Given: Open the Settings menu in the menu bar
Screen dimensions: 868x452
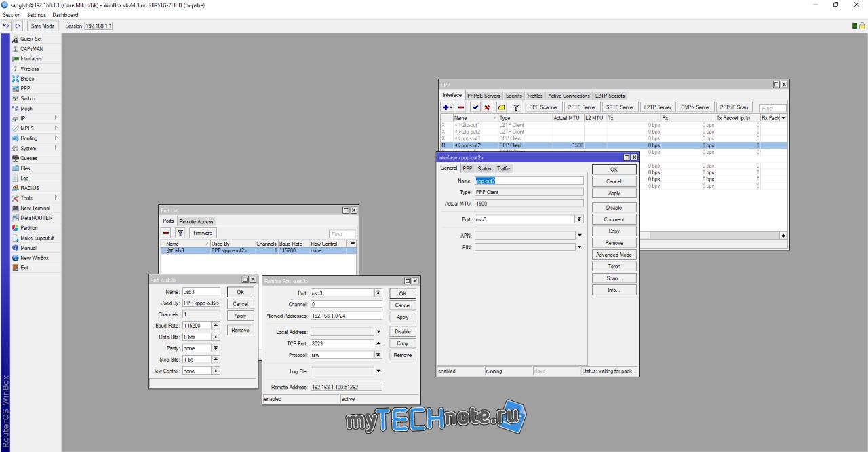Looking at the screenshot, I should tap(37, 14).
